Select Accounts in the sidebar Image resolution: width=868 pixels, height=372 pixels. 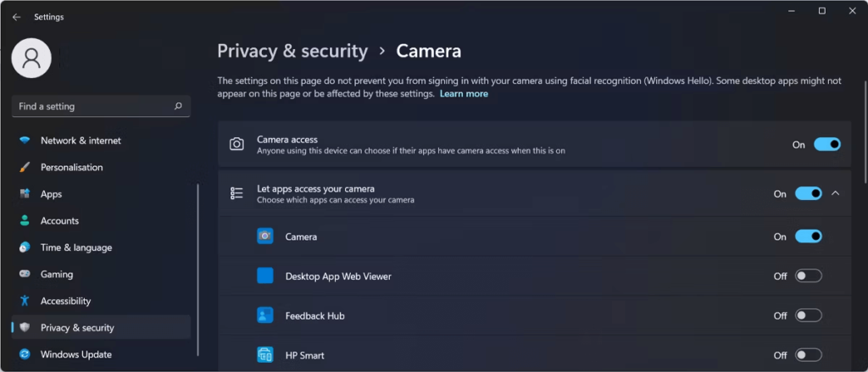[101, 220]
